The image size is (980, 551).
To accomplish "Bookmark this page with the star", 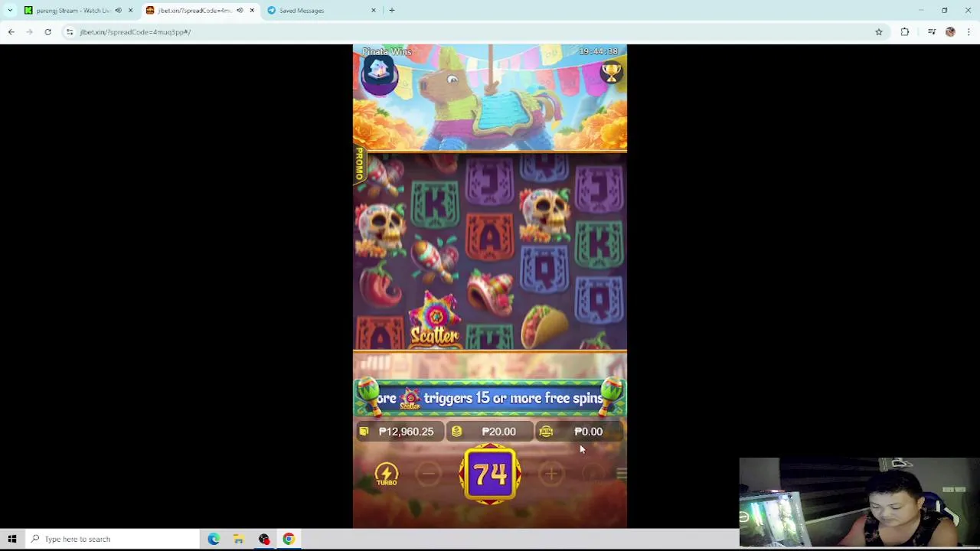I will (x=879, y=32).
